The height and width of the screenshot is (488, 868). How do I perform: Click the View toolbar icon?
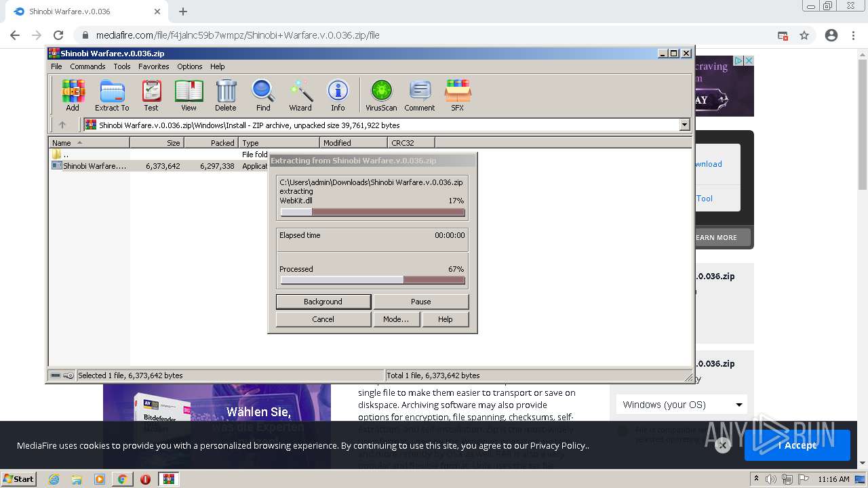click(189, 95)
